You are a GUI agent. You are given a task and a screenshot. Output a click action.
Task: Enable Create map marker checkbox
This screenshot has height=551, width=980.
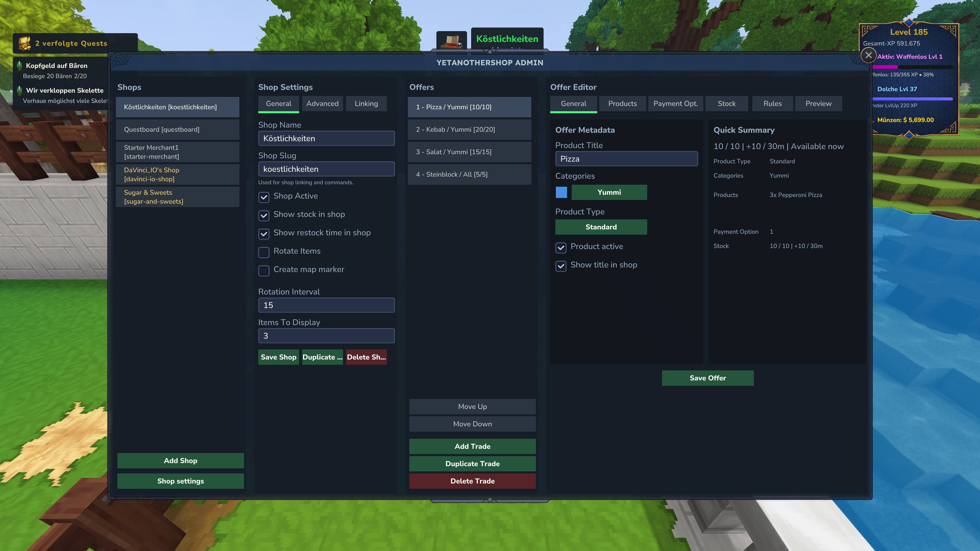pos(264,270)
